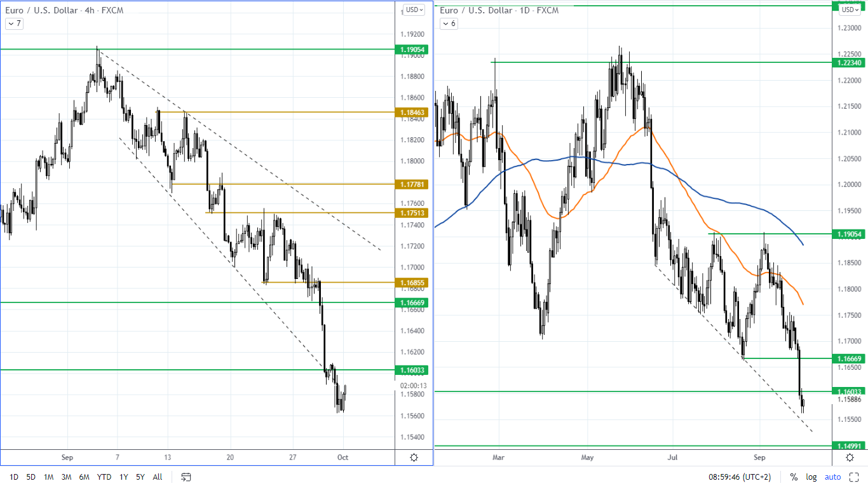Select the 1.16669 price label on 4h chart

point(413,303)
